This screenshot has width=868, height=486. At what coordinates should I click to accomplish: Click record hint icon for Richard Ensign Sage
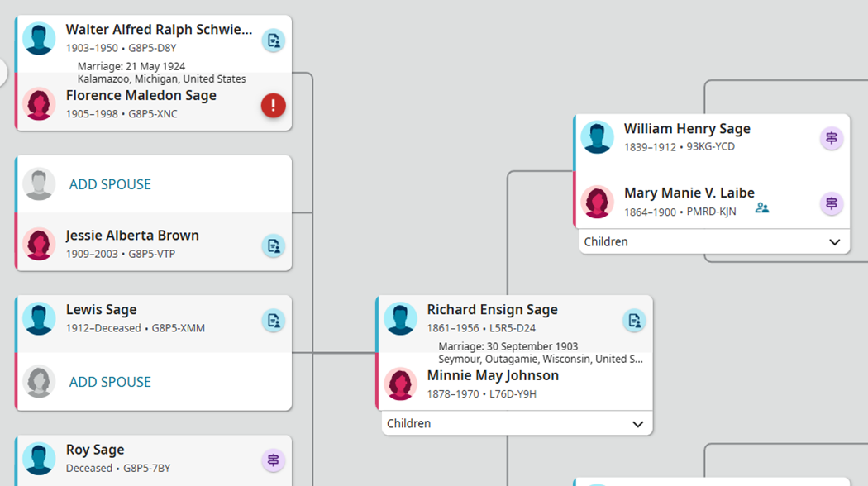[634, 320]
